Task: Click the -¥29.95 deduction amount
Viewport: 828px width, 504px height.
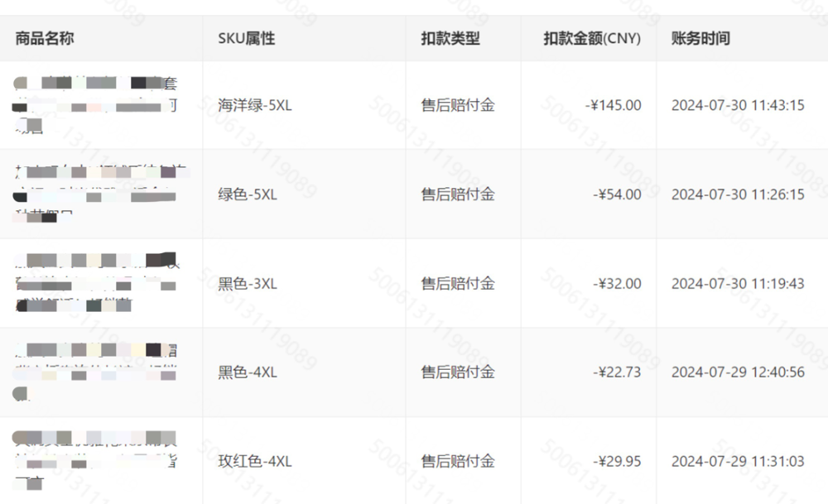Action: [617, 461]
